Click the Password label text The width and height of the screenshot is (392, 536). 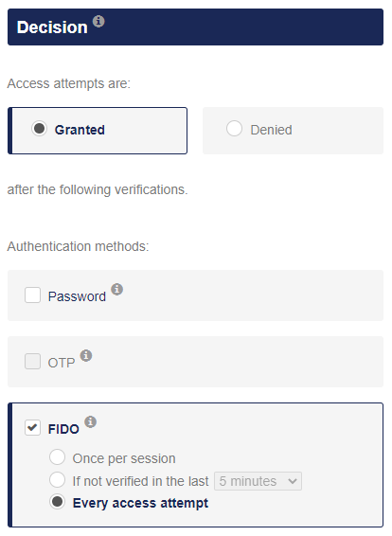click(77, 296)
